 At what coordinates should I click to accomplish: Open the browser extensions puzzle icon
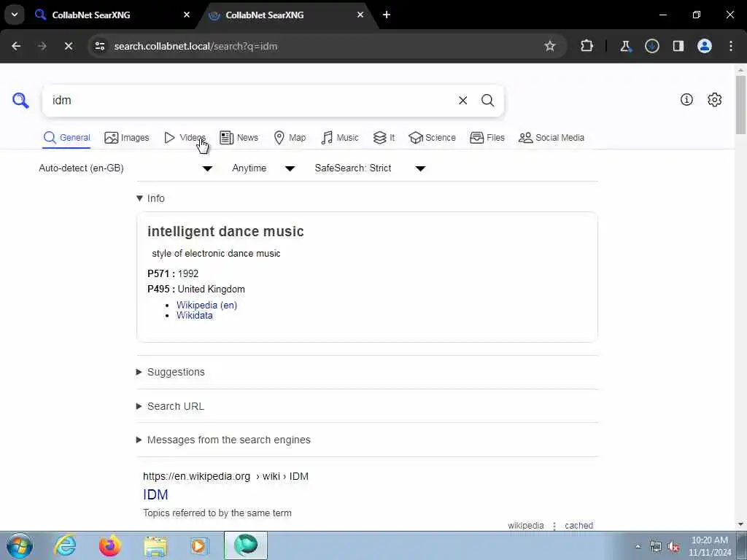(x=587, y=46)
